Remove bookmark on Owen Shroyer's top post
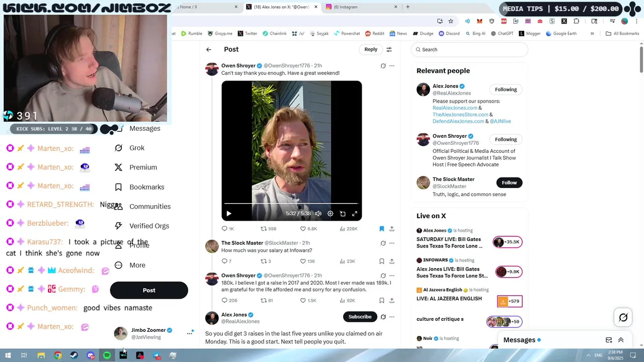 (382, 229)
